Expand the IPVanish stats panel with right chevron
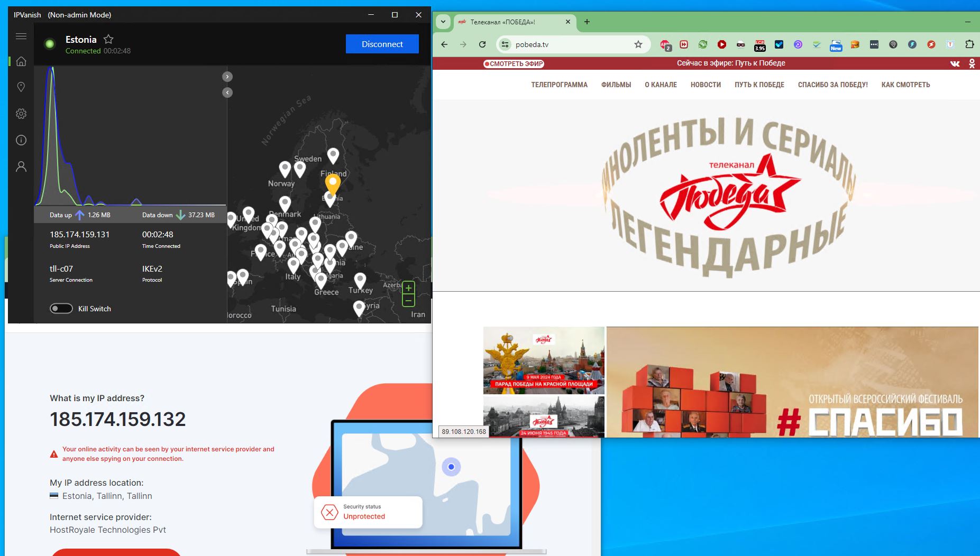Image resolution: width=980 pixels, height=556 pixels. (227, 77)
